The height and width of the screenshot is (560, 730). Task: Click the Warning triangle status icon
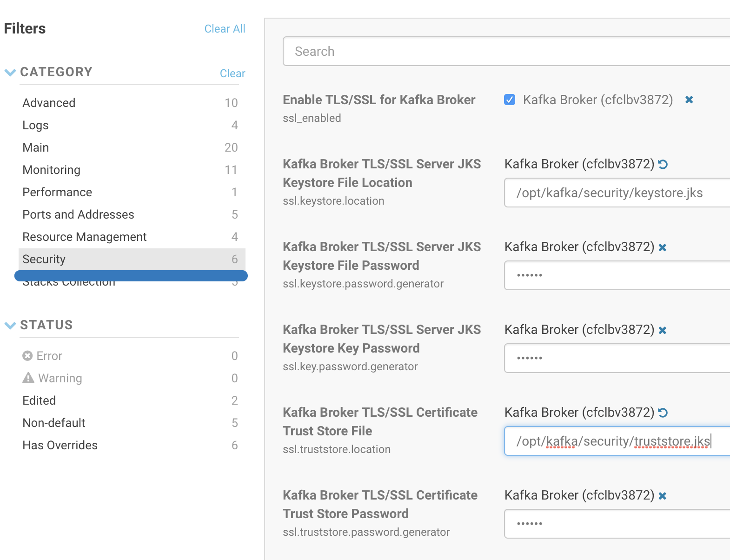(28, 378)
